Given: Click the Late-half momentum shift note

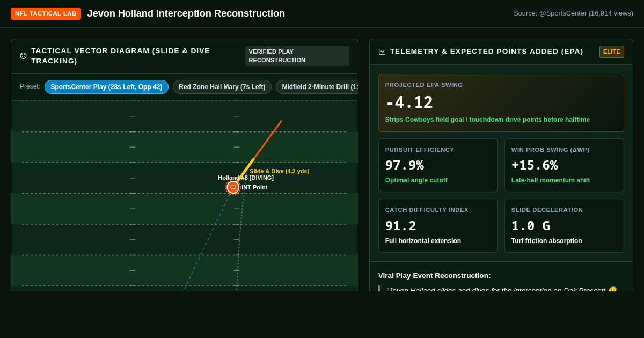Looking at the screenshot, I should (x=551, y=180).
